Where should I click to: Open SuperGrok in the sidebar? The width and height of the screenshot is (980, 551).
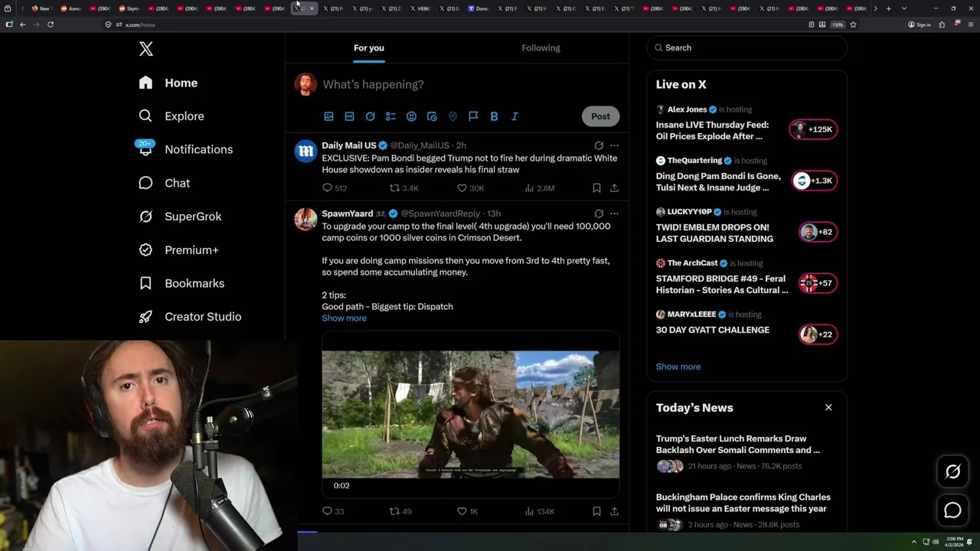point(180,217)
